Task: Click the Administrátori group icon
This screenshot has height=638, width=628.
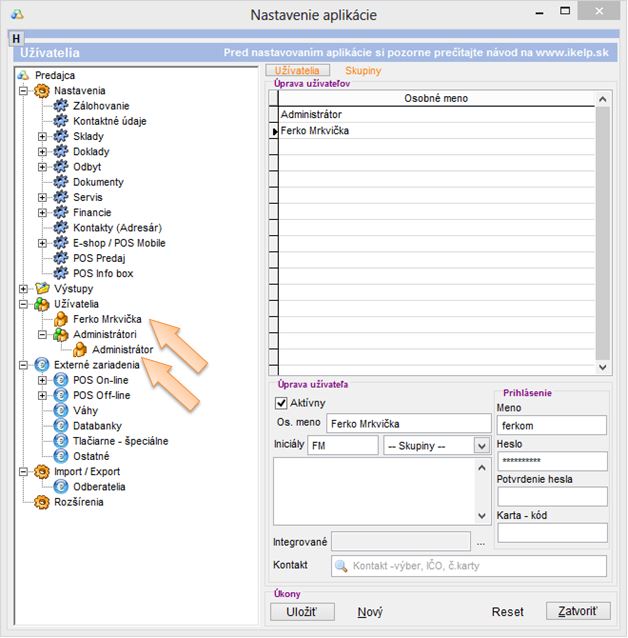Action: coord(61,335)
